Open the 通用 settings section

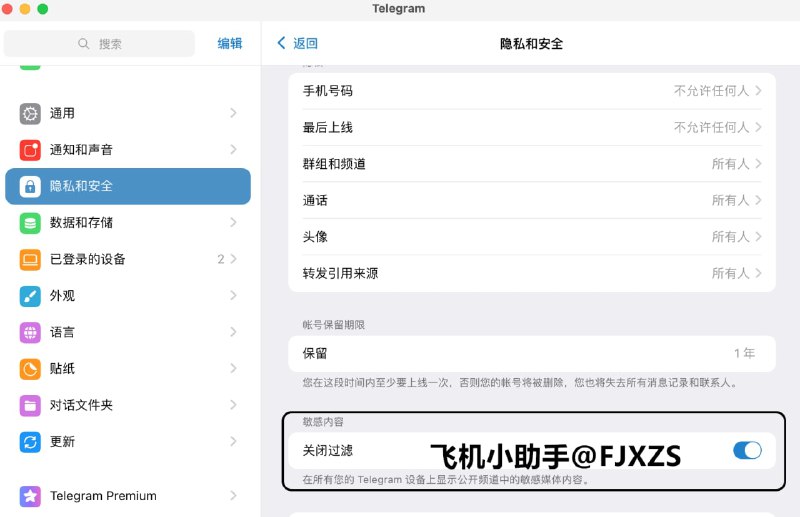[x=128, y=113]
